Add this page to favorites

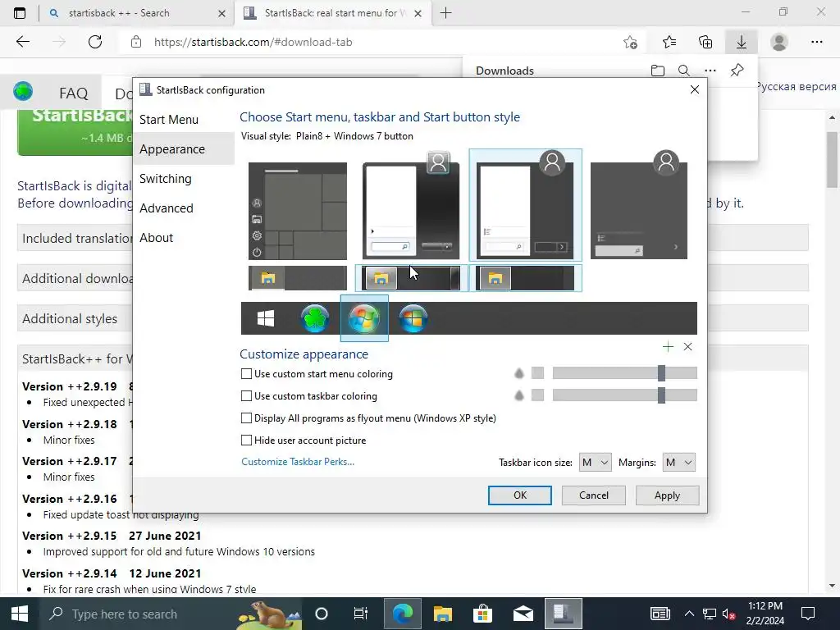point(631,43)
